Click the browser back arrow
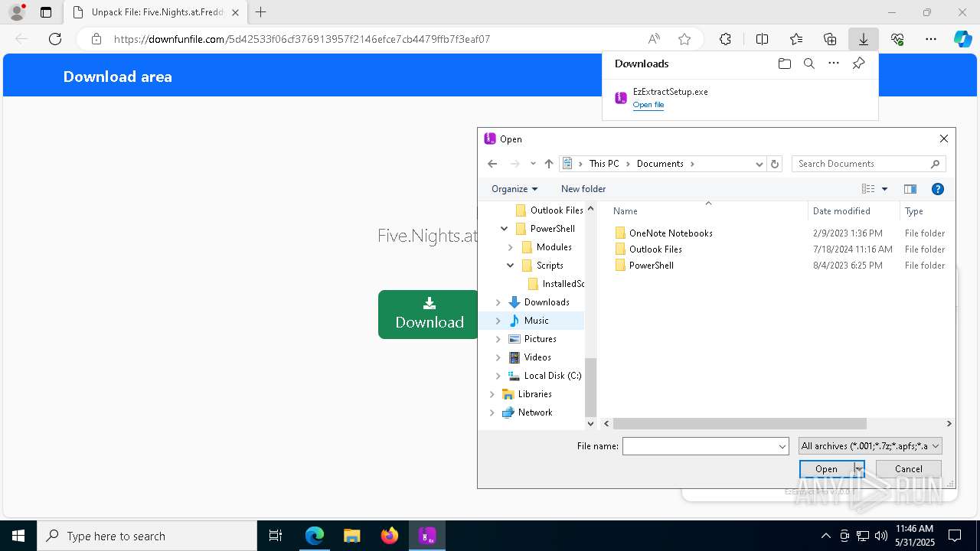Image resolution: width=980 pixels, height=551 pixels. point(21,39)
